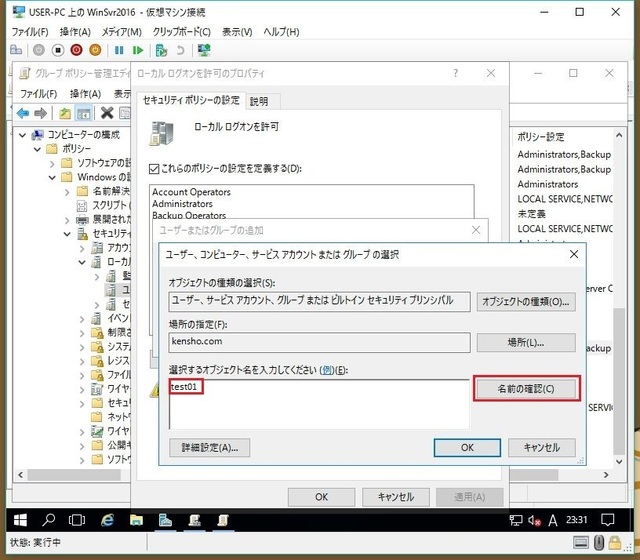Open Internet Explorer from the guest taskbar
Image resolution: width=640 pixels, height=560 pixels.
tap(107, 520)
